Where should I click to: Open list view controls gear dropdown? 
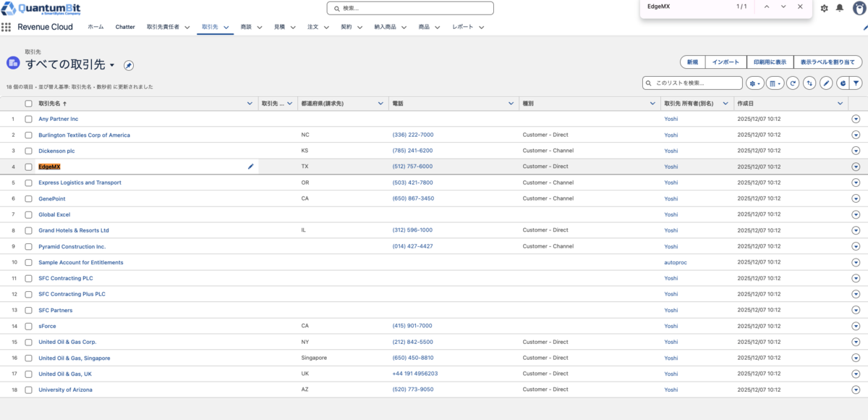click(x=754, y=83)
